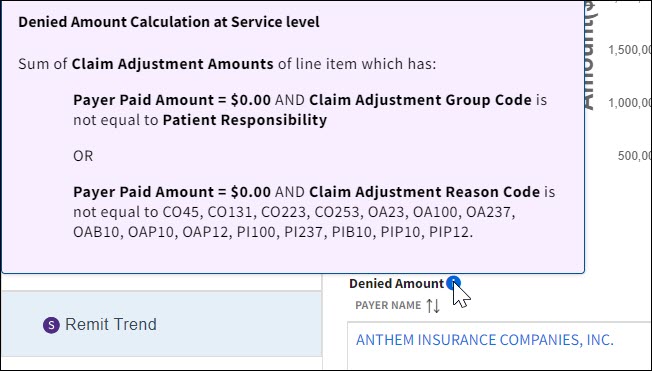The height and width of the screenshot is (371, 652).
Task: Click the bold Claim Adjustment Group Code text
Action: point(420,100)
